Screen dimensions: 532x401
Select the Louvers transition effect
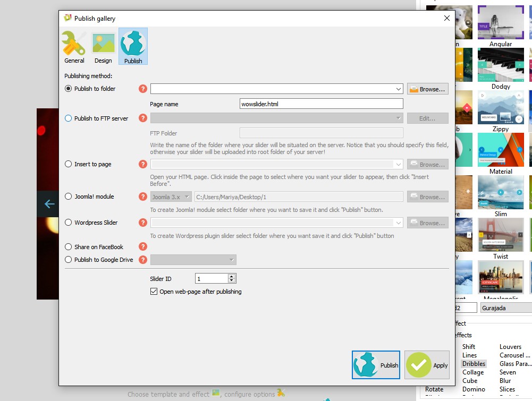(x=510, y=346)
